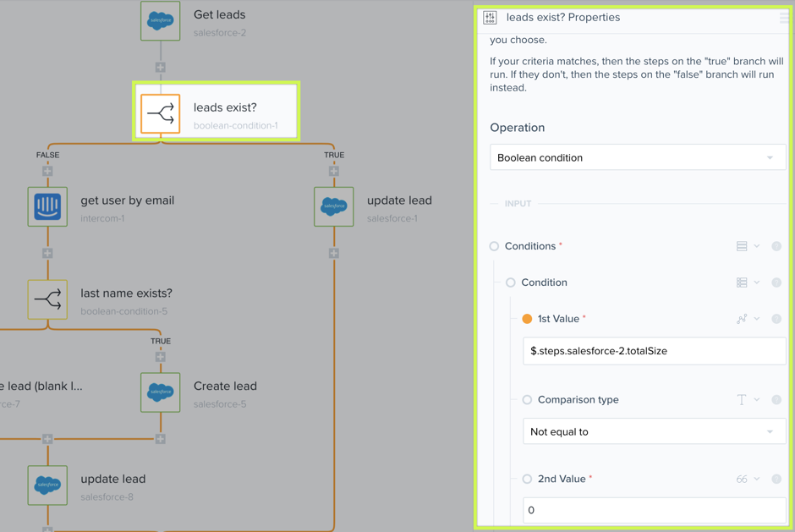Click the 2nd Value input containing 0
The height and width of the screenshot is (532, 795).
pyautogui.click(x=654, y=510)
